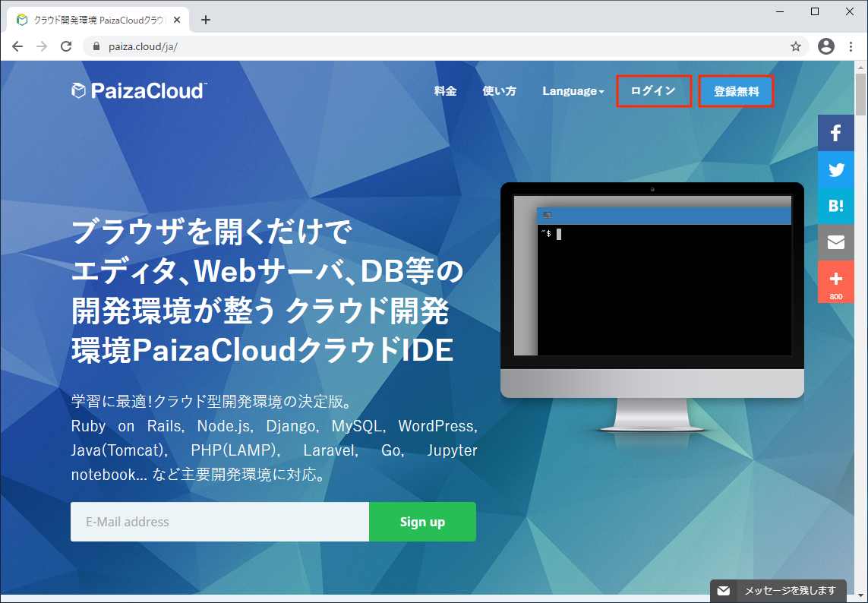868x603 pixels.
Task: Click the 登録無料 free signup button
Action: [x=737, y=91]
